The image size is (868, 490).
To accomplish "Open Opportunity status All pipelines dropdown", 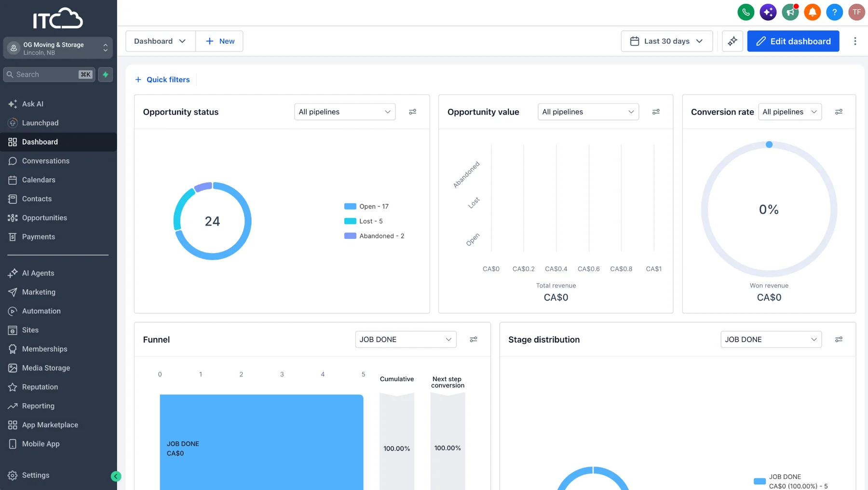I will coord(345,112).
